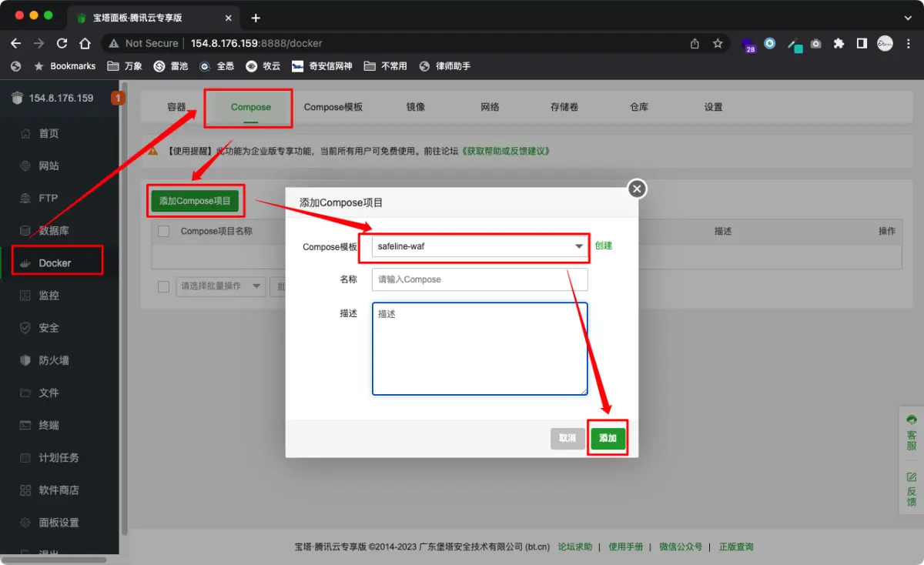Close the 添加Compose项目 dialog with the X

pyautogui.click(x=637, y=189)
